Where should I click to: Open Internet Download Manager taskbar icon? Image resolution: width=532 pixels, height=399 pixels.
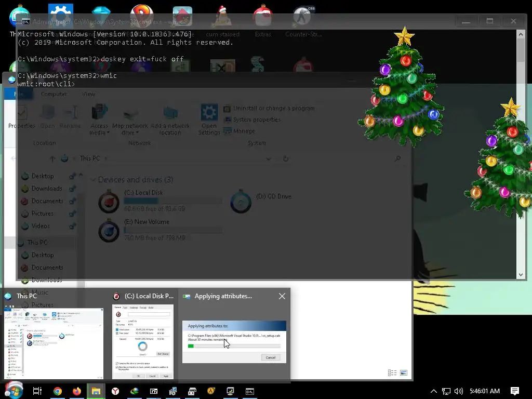tap(135, 391)
